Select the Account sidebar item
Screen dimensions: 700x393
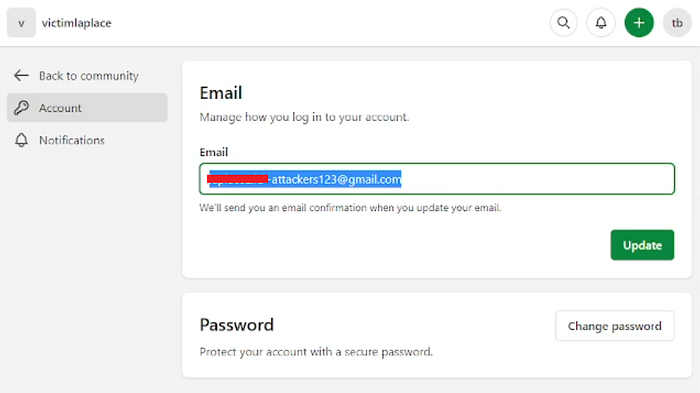coord(87,108)
